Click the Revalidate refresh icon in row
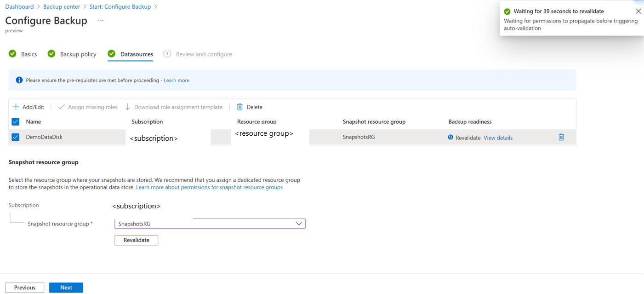This screenshot has height=294, width=644. (450, 137)
